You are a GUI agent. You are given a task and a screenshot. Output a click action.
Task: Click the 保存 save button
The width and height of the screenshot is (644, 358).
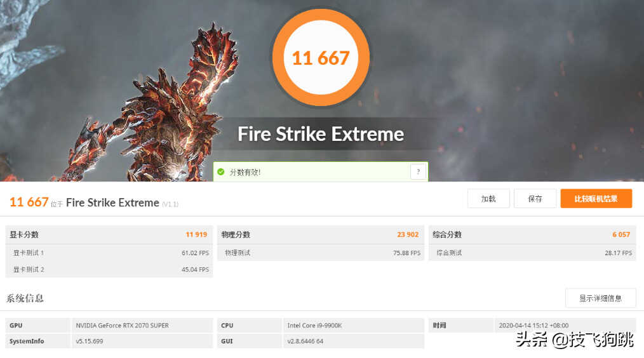[535, 199]
